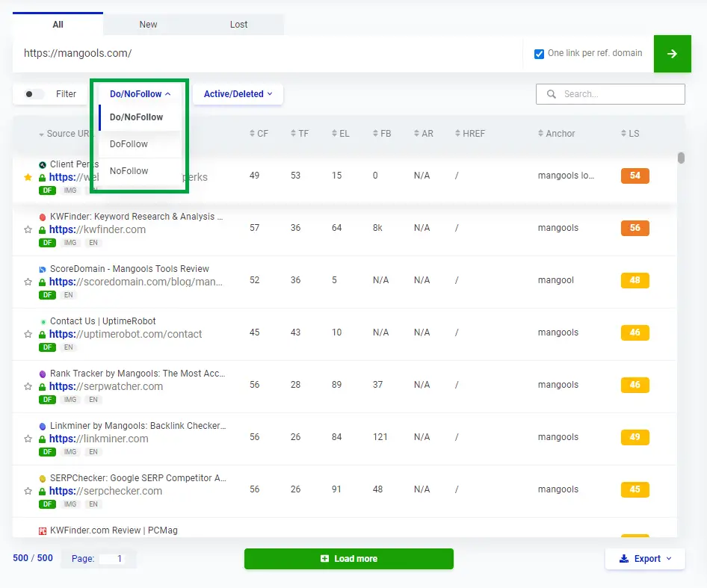Click the Linkminer blue favicon
This screenshot has height=588, width=707.
pyautogui.click(x=43, y=426)
